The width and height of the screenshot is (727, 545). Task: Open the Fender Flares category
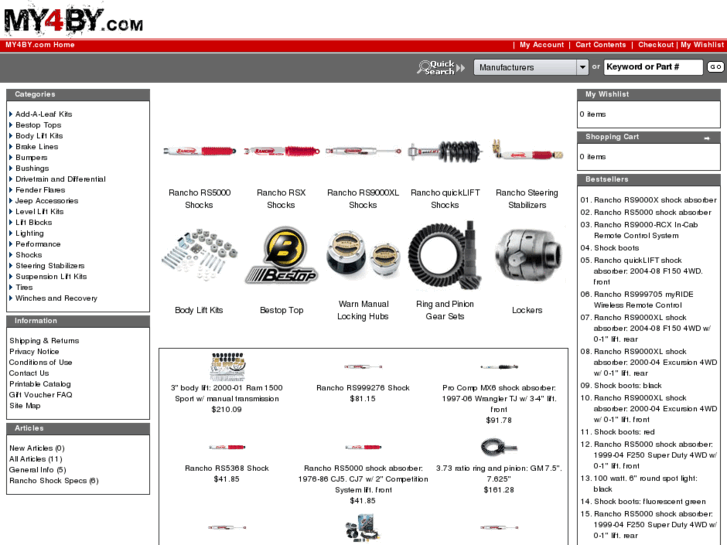pyautogui.click(x=40, y=190)
